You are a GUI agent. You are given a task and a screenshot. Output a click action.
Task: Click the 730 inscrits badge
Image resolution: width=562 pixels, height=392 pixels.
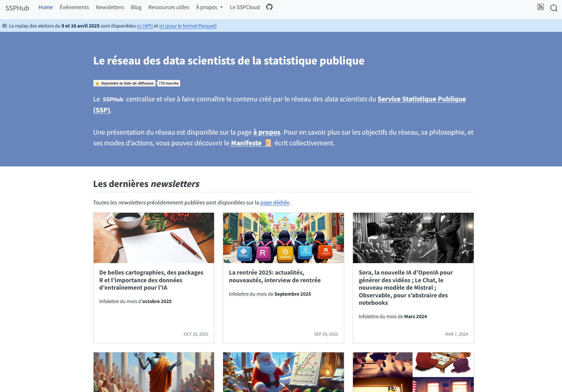tap(168, 83)
